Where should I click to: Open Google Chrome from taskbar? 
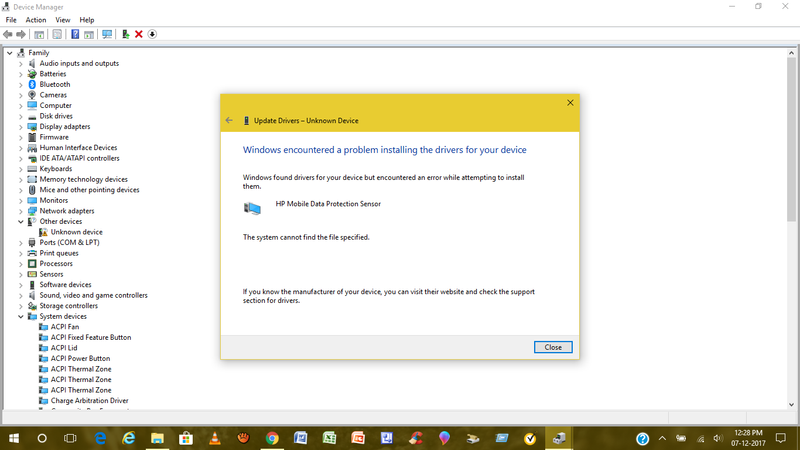[272, 438]
